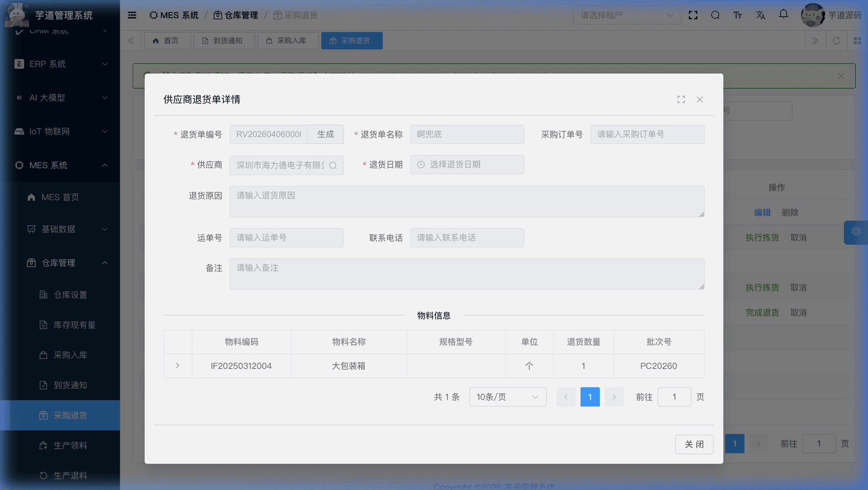Screen dimensions: 868x490
Task: Open the font size Tt icon
Action: click(x=738, y=15)
